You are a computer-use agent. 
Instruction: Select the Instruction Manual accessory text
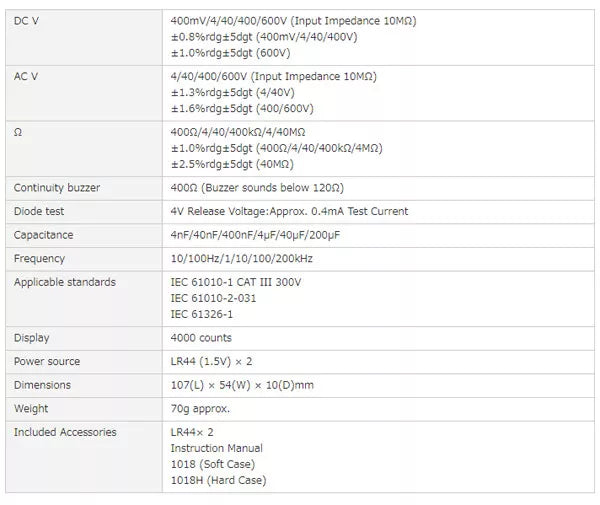(217, 448)
